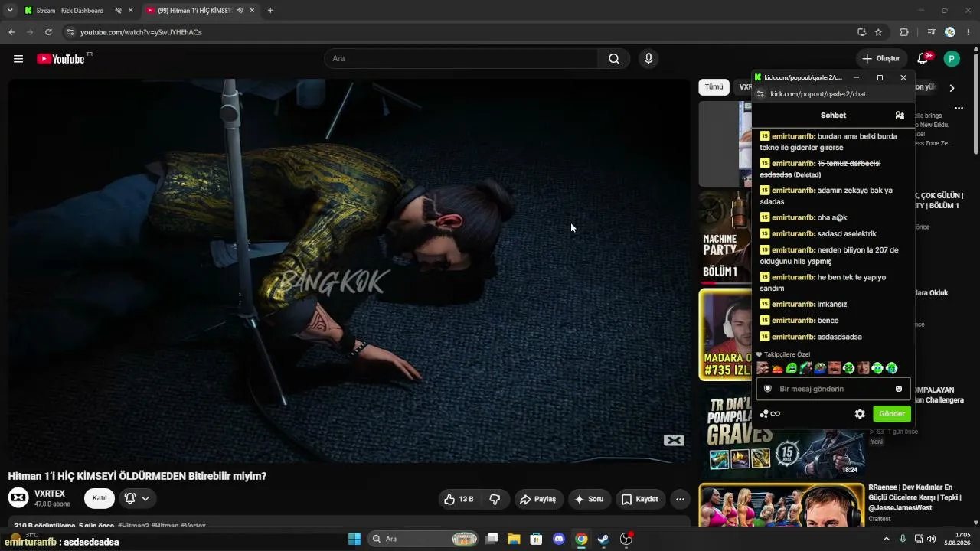Image resolution: width=980 pixels, height=551 pixels.
Task: Show hidden system tray icons
Action: 887,539
